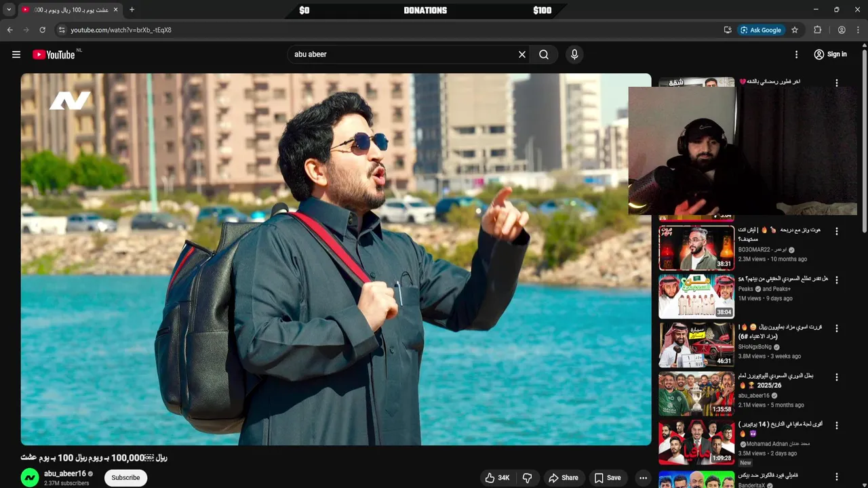Reload the page
Viewport: 868px width, 488px height.
tap(42, 30)
